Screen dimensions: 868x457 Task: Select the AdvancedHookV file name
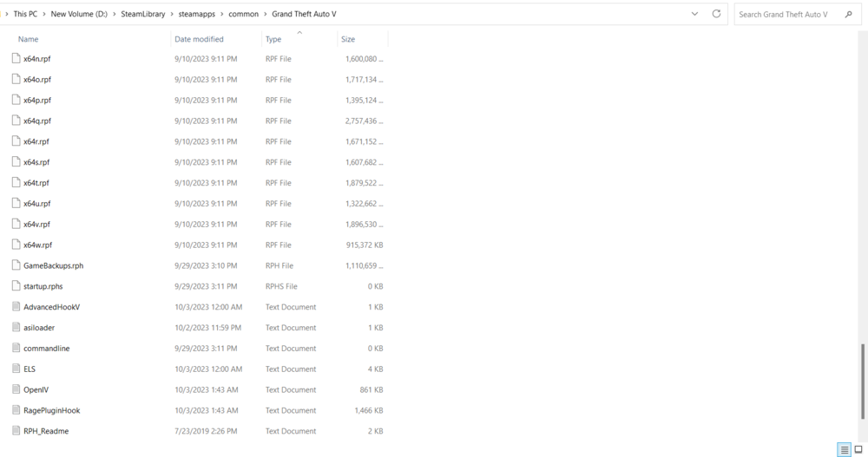(51, 307)
